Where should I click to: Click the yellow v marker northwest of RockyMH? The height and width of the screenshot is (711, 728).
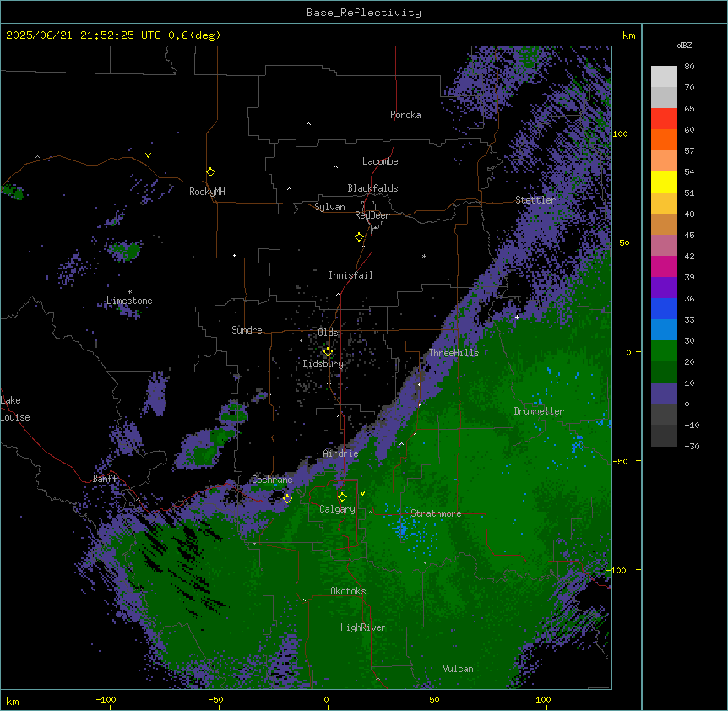tap(148, 155)
